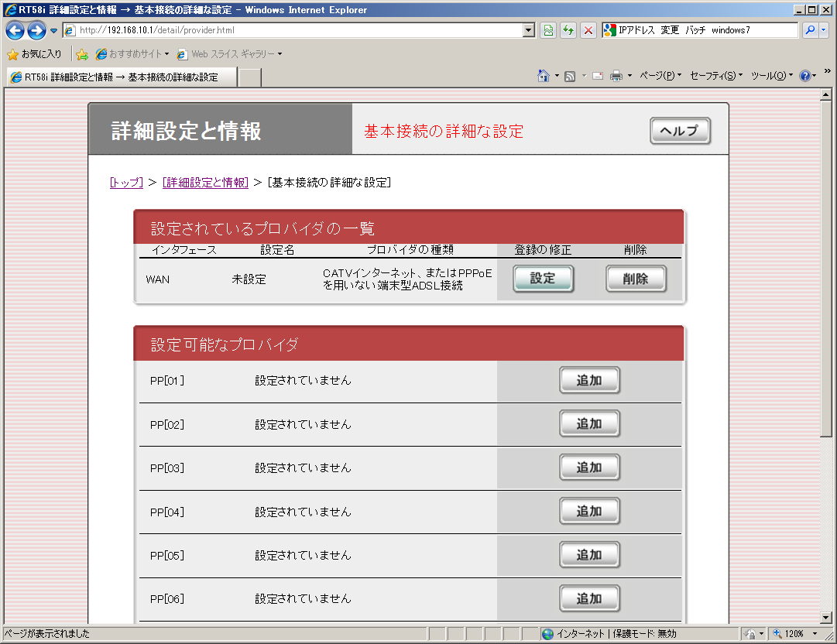The height and width of the screenshot is (644, 837).
Task: Open search provider dropdown arrow
Action: click(824, 30)
